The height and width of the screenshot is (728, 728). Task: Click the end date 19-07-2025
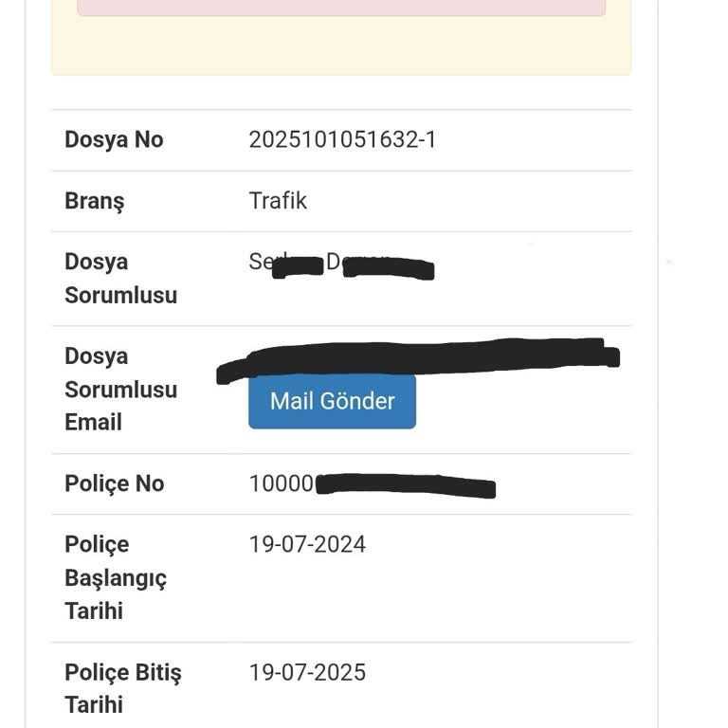tap(307, 672)
